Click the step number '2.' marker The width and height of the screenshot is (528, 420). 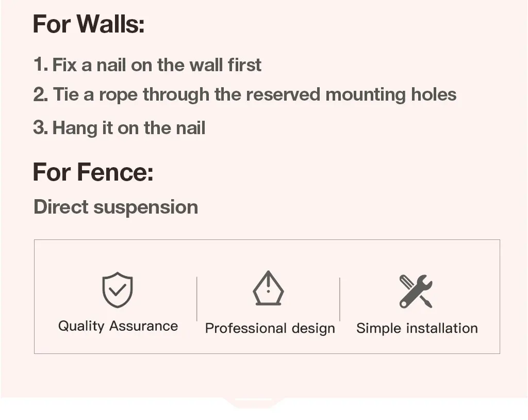pyautogui.click(x=41, y=95)
